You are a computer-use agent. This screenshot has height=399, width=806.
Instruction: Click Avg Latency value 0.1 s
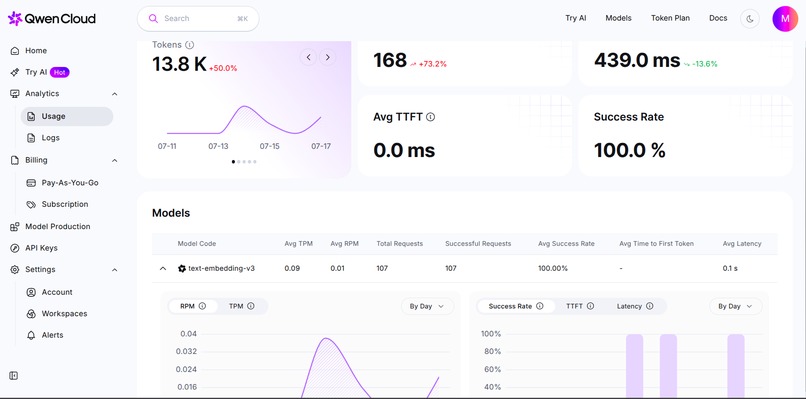(730, 268)
